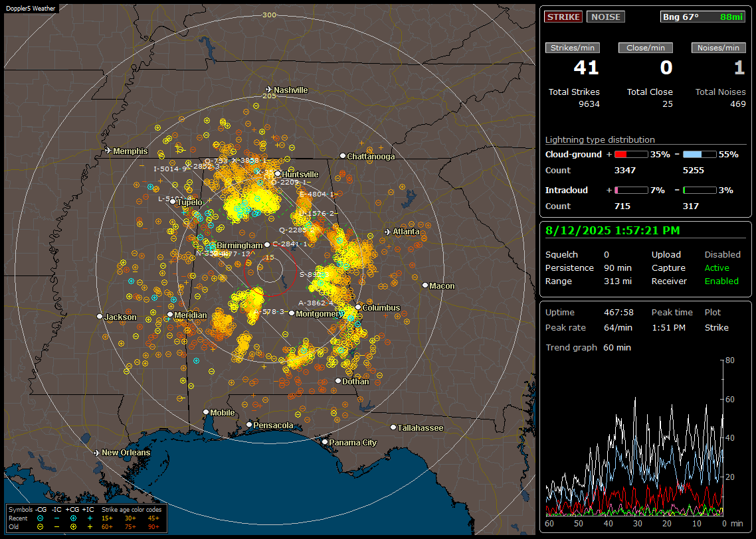The height and width of the screenshot is (539, 756).
Task: Click the Meridian city marker
Action: 170,315
